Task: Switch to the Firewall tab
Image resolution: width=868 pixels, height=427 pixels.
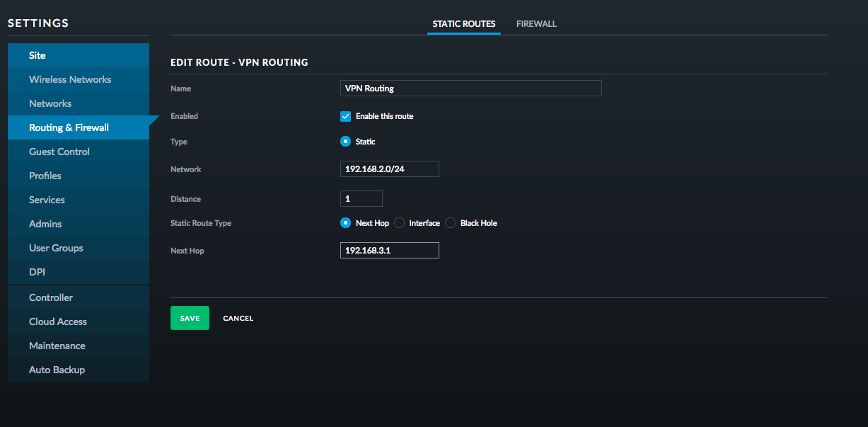Action: 536,24
